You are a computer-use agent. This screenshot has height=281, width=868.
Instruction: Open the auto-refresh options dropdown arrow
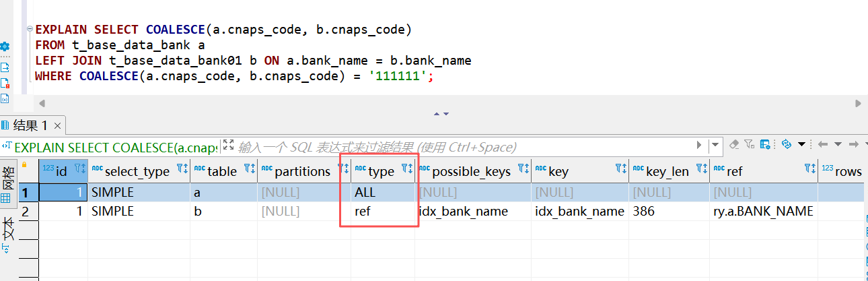[801, 145]
